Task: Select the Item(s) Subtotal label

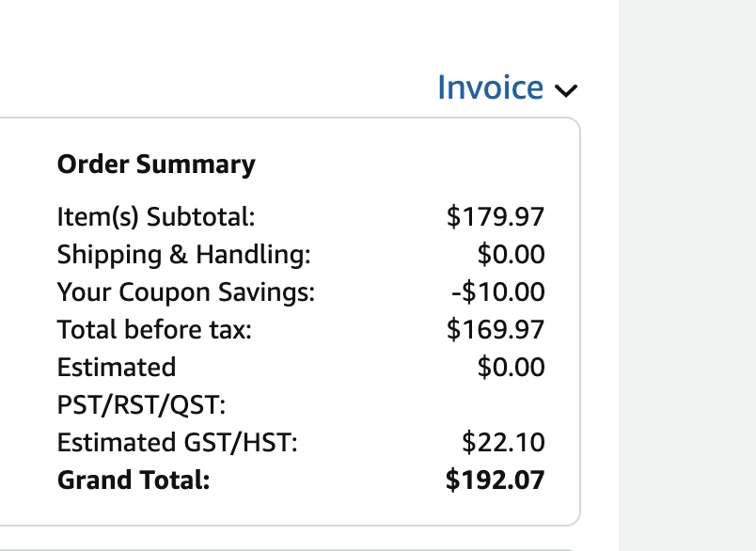Action: pos(156,216)
